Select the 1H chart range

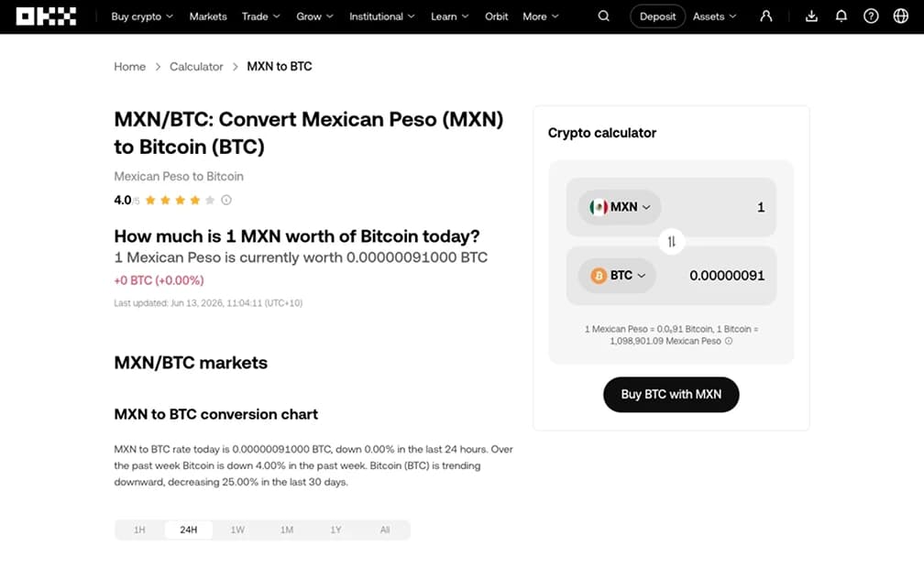tap(139, 530)
